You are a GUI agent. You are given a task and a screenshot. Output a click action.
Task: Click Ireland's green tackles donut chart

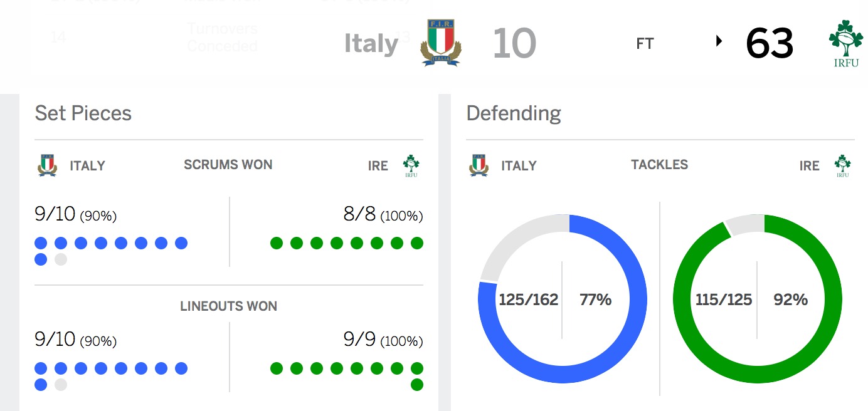pyautogui.click(x=758, y=299)
